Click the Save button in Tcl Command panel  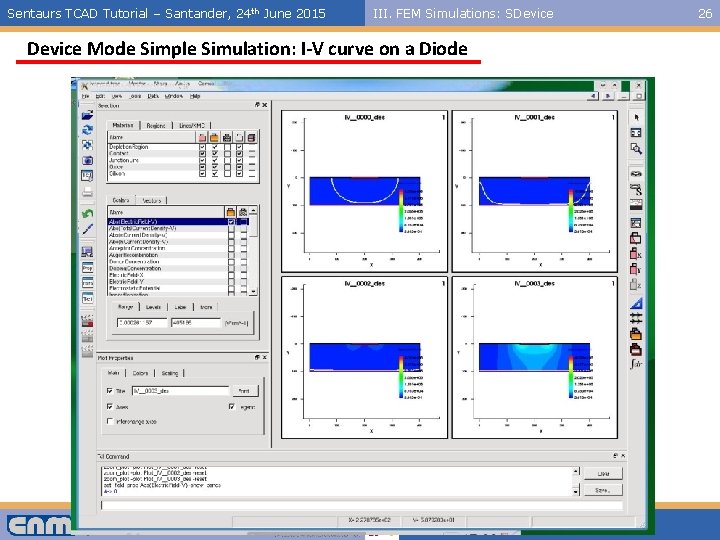pyautogui.click(x=603, y=490)
